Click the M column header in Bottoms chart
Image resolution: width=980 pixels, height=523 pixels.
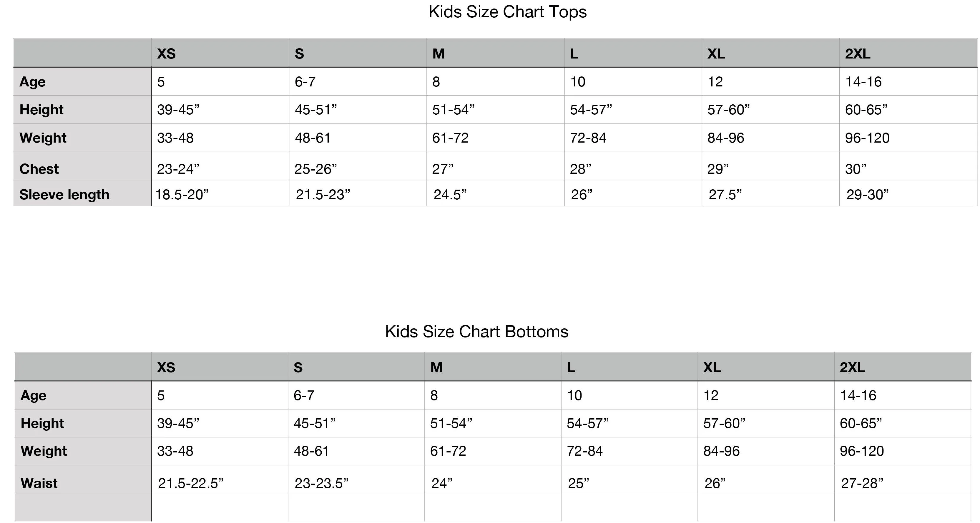[x=436, y=367]
